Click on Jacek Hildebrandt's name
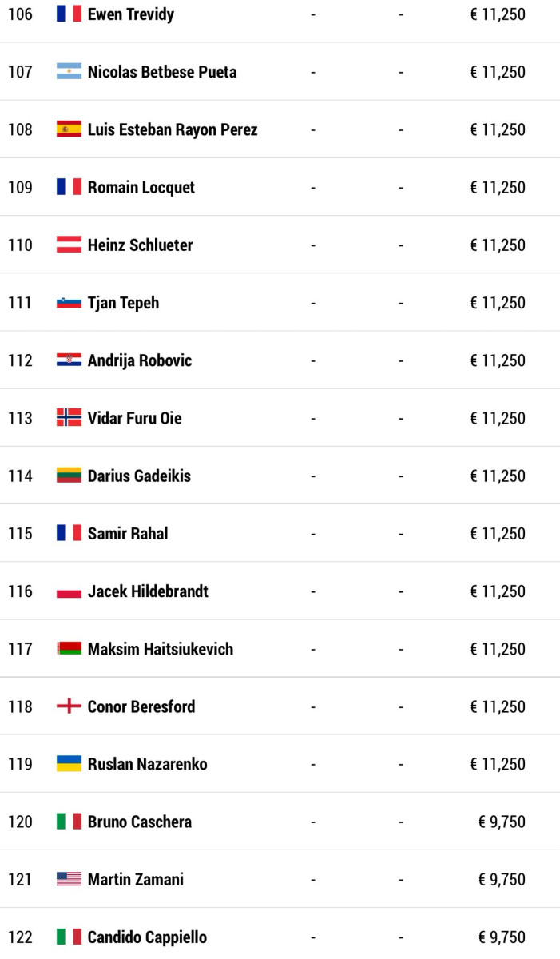This screenshot has width=560, height=959. point(148,591)
